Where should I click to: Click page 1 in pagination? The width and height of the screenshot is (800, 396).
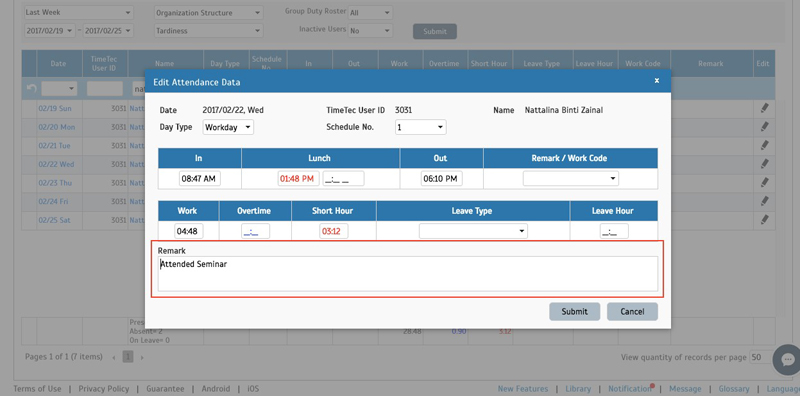(x=129, y=357)
